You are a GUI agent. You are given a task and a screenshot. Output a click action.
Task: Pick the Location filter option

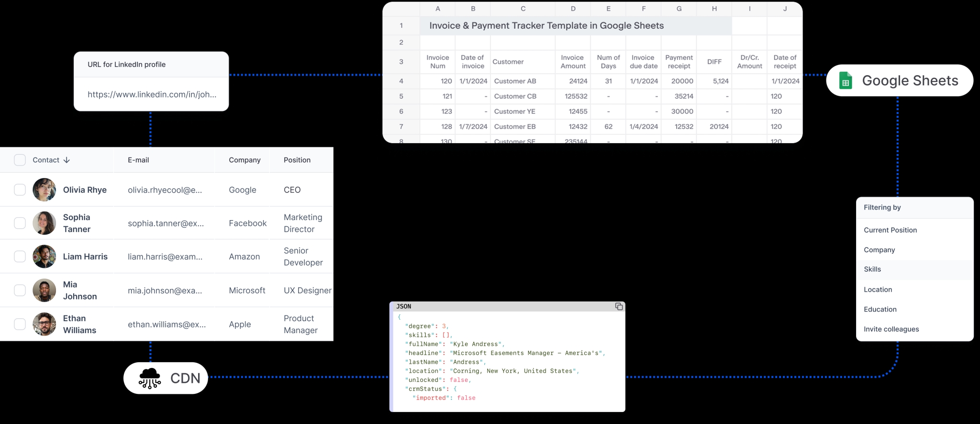[x=878, y=290]
